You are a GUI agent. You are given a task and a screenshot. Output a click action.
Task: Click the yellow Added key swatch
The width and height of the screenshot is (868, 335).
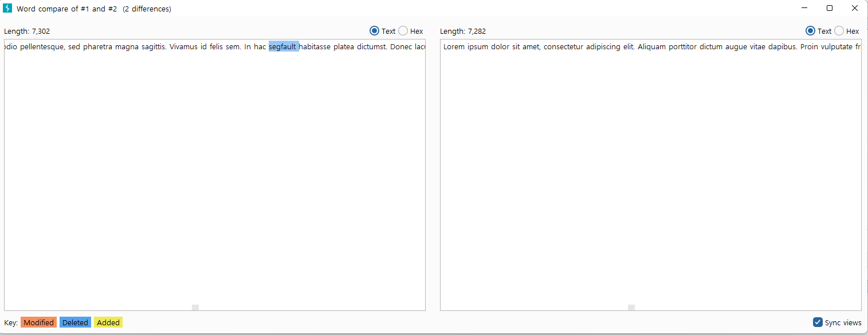pos(108,322)
